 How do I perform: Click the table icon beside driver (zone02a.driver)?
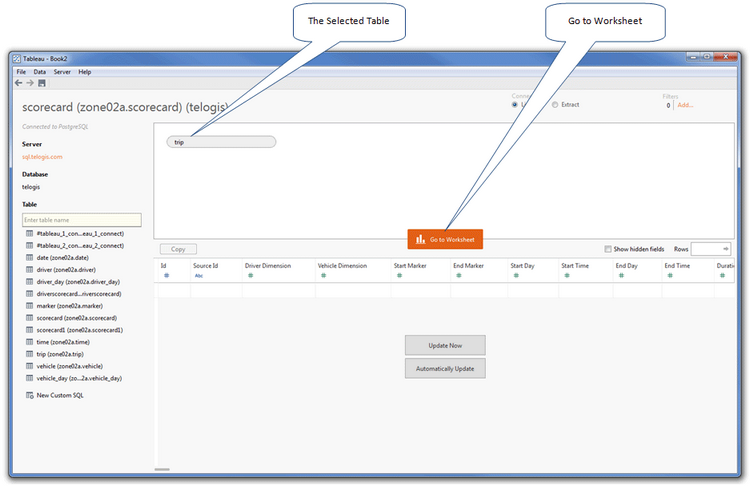point(29,269)
